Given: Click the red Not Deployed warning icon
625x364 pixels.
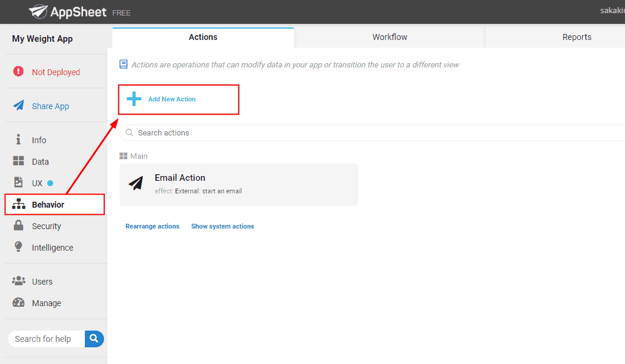Looking at the screenshot, I should [19, 72].
